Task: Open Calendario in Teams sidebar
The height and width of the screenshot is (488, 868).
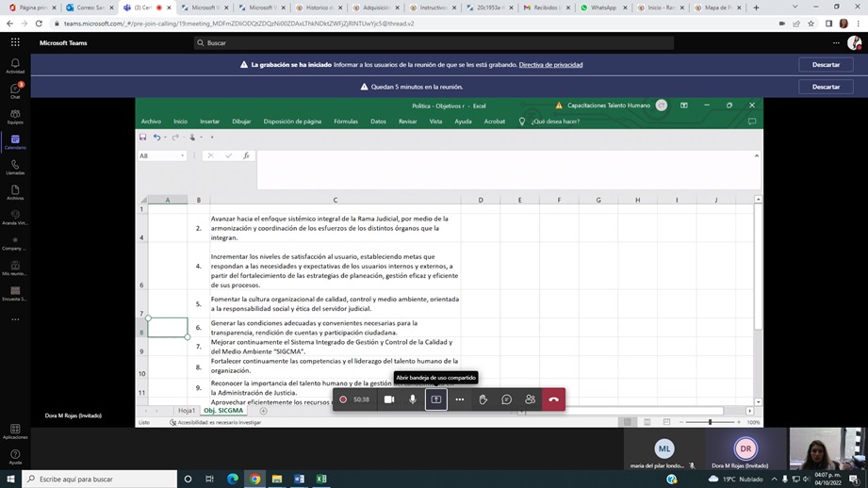Action: (x=15, y=141)
